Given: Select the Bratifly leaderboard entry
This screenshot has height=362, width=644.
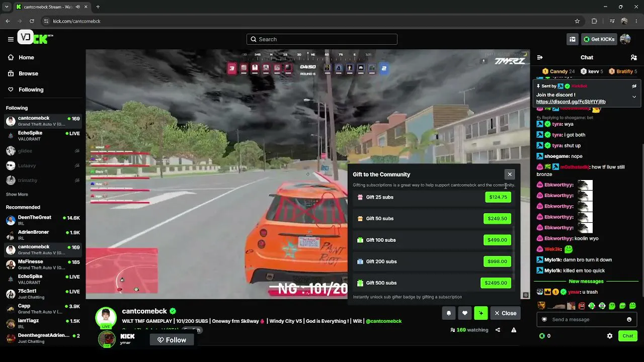Looking at the screenshot, I should click(x=623, y=71).
